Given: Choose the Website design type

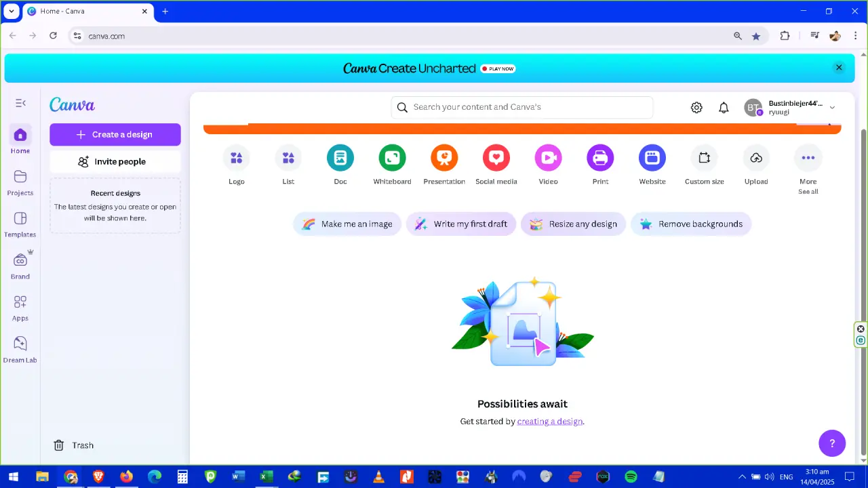Looking at the screenshot, I should pyautogui.click(x=652, y=158).
